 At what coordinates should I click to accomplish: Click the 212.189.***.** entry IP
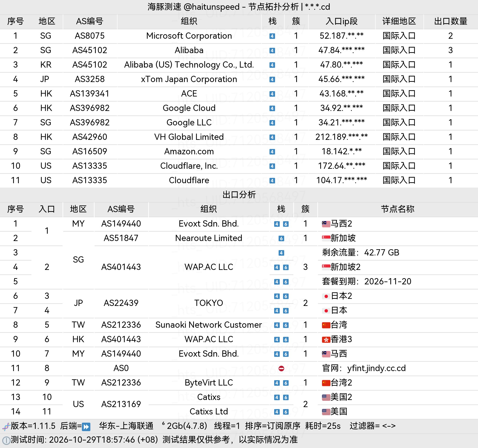click(x=342, y=137)
